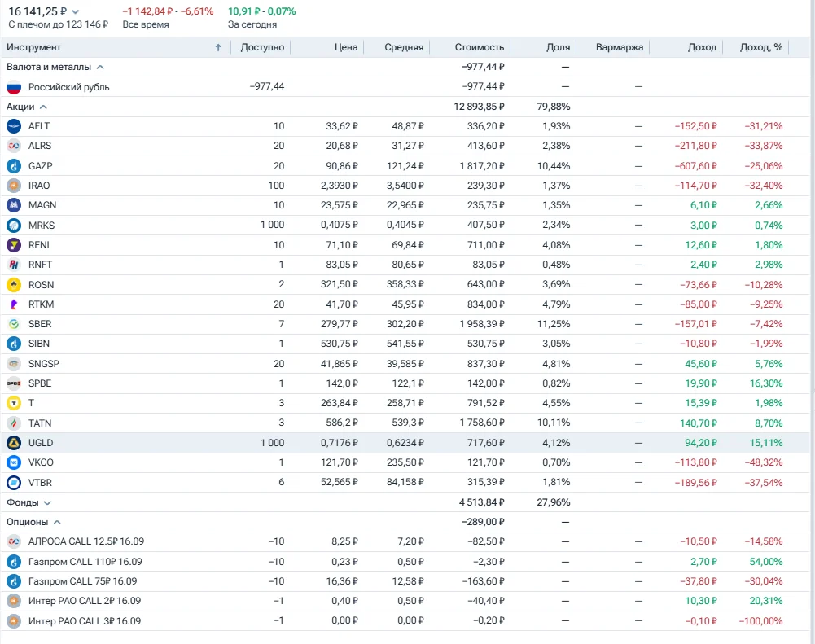815x644 pixels.
Task: Click the IRAO logo icon
Action: tap(14, 186)
